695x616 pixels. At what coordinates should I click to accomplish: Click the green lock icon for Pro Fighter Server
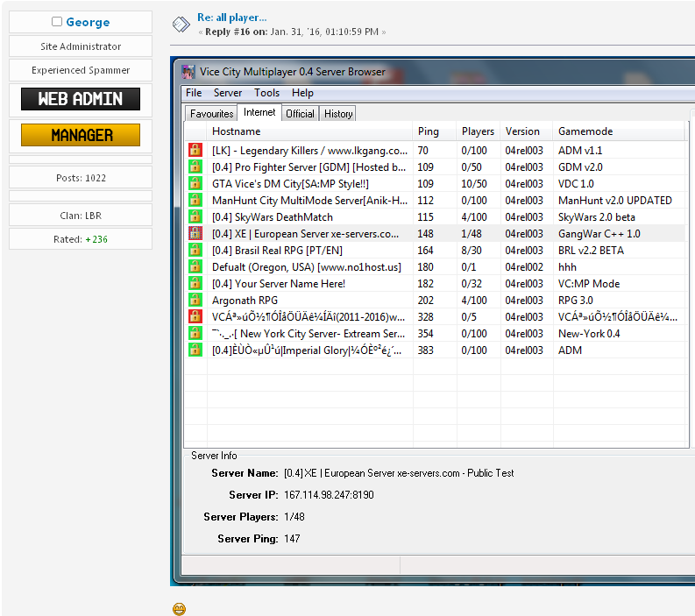point(195,167)
